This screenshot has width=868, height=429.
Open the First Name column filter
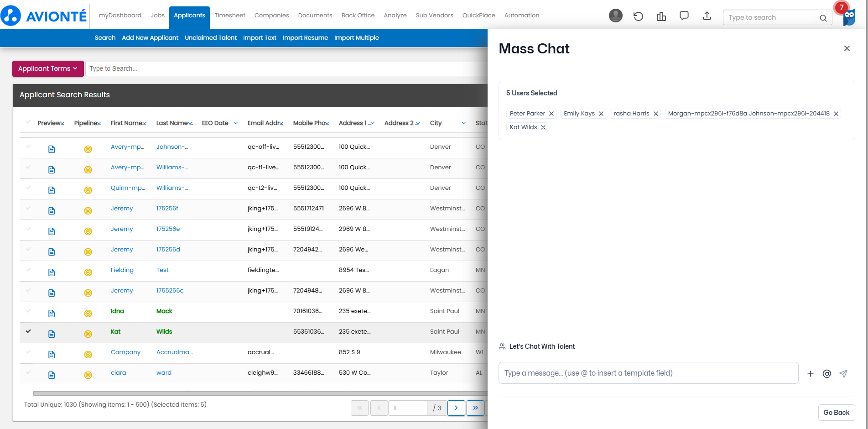point(144,123)
